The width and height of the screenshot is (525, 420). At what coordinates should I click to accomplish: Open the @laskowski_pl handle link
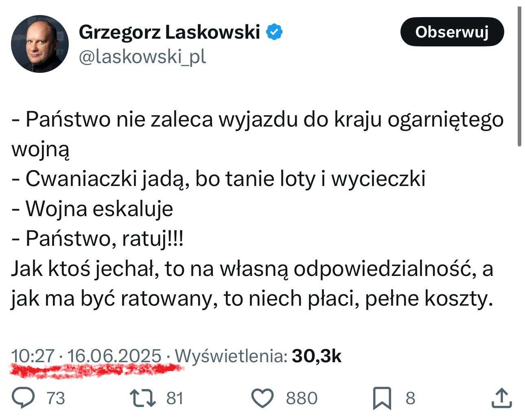[142, 57]
